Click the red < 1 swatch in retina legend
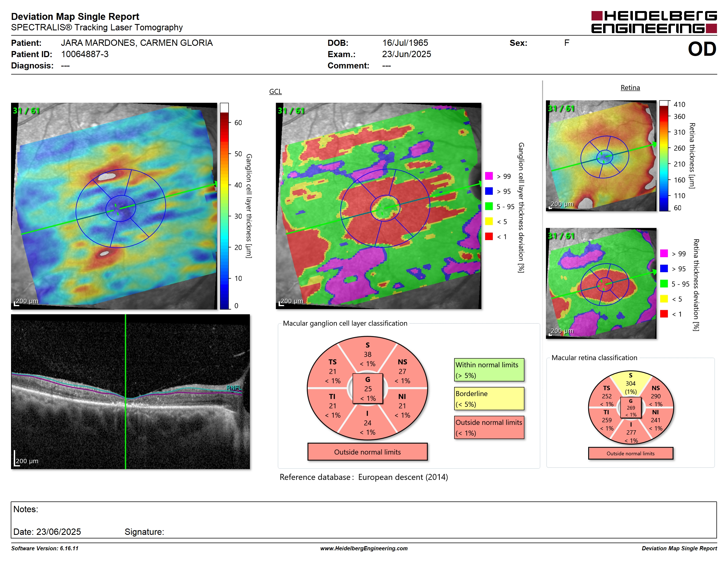 point(664,314)
